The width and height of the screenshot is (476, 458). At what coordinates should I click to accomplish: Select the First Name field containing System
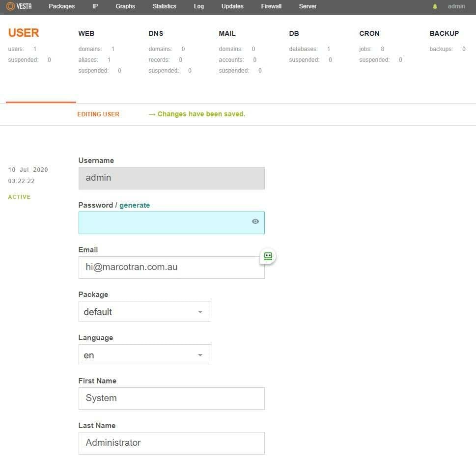171,398
